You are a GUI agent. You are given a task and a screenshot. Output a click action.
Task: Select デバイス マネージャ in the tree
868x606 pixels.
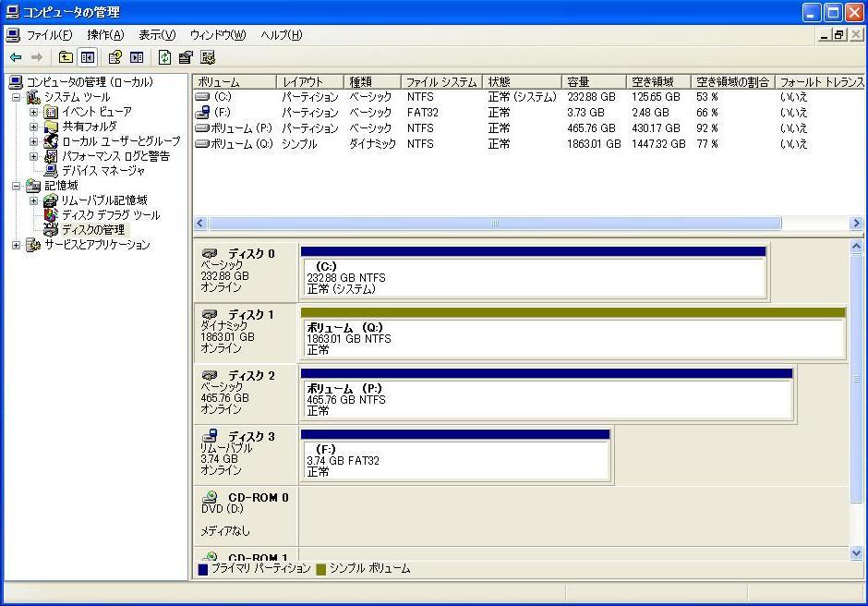click(x=103, y=171)
